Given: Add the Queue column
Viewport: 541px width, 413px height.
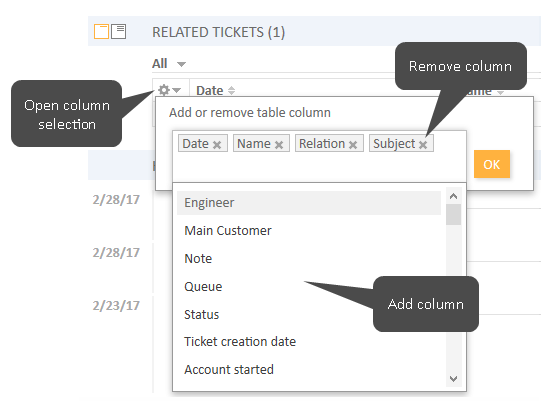Looking at the screenshot, I should (309, 286).
